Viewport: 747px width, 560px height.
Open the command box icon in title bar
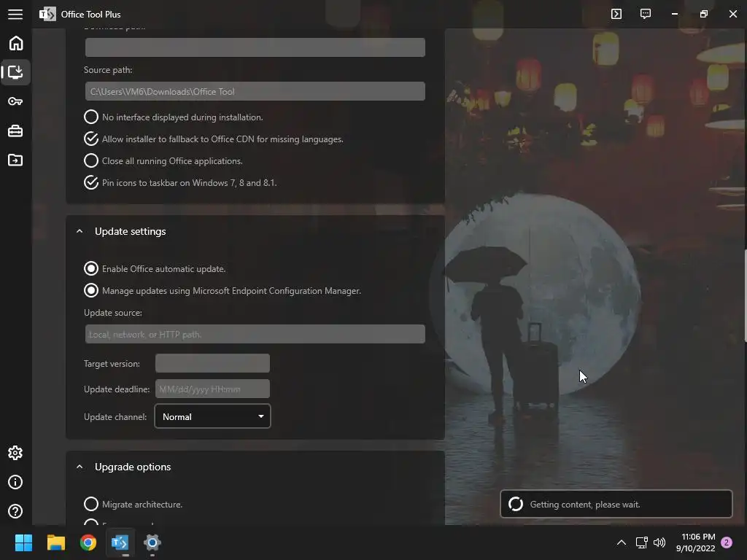coord(616,14)
